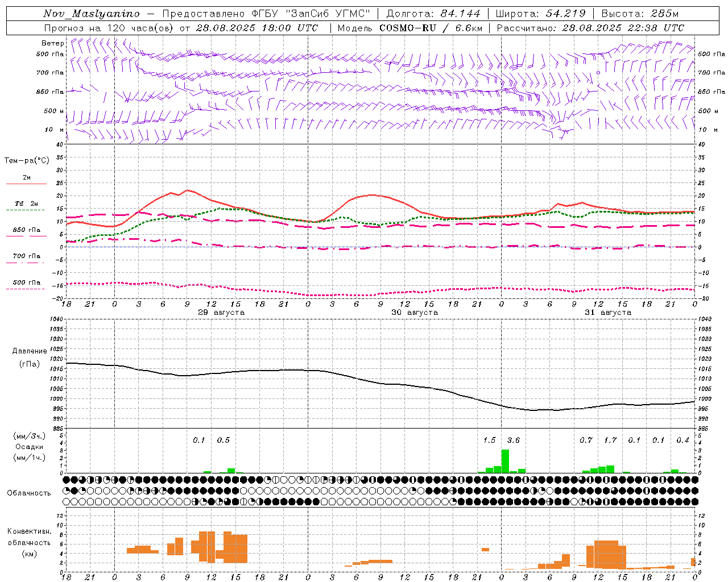Viewport: 728px width, 582px height.
Task: Click the 'Облачность' cloud cover label
Action: 29,493
